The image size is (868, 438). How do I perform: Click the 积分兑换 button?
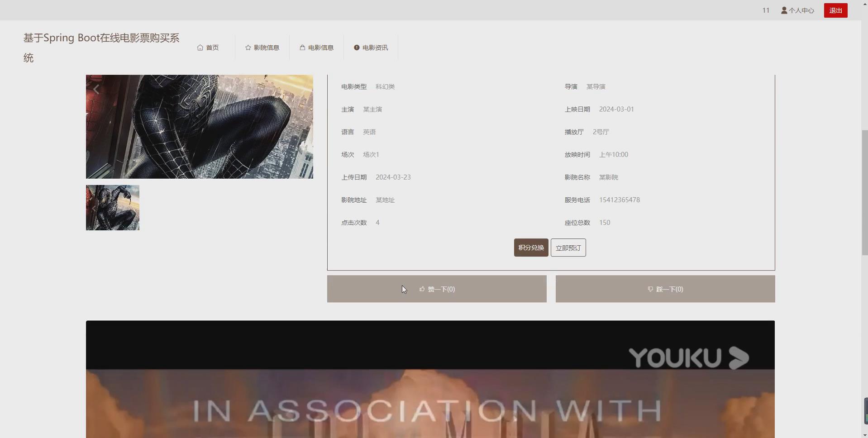(x=530, y=248)
